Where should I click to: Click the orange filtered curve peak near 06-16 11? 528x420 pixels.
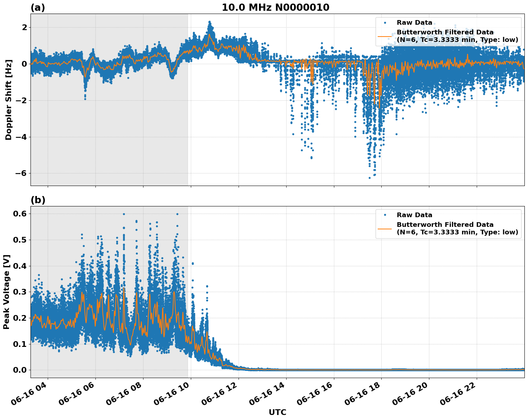tap(209, 34)
